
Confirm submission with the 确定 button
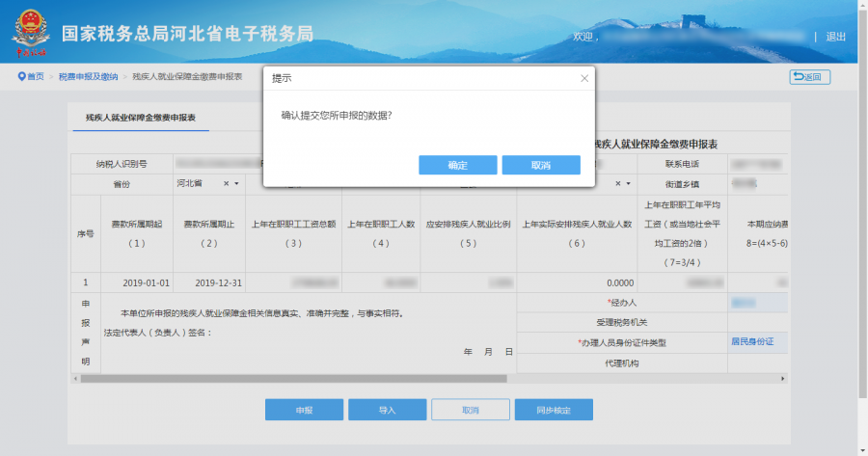457,165
